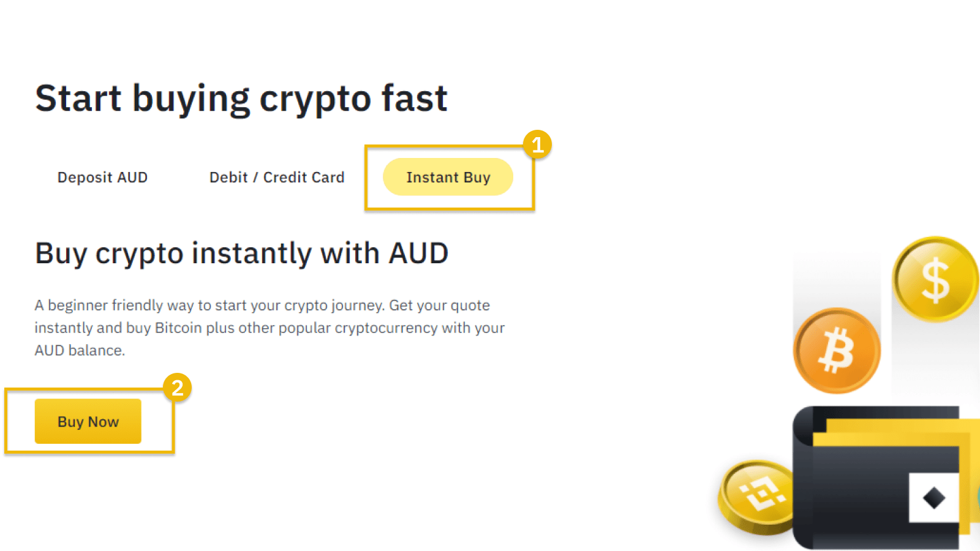This screenshot has height=551, width=980.
Task: Click 'Get your quote' in the description
Action: click(x=439, y=305)
